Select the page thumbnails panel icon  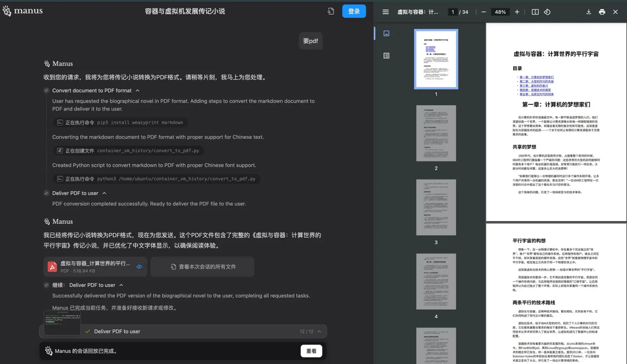[386, 33]
